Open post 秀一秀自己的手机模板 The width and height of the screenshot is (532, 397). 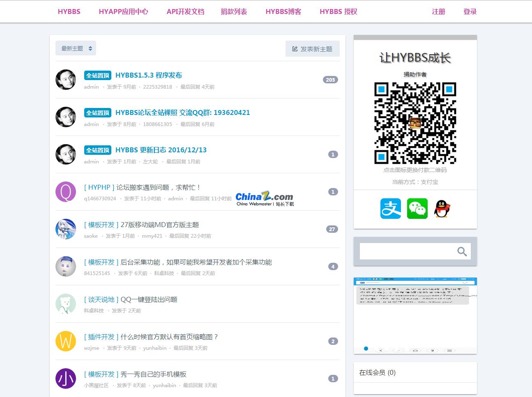153,374
